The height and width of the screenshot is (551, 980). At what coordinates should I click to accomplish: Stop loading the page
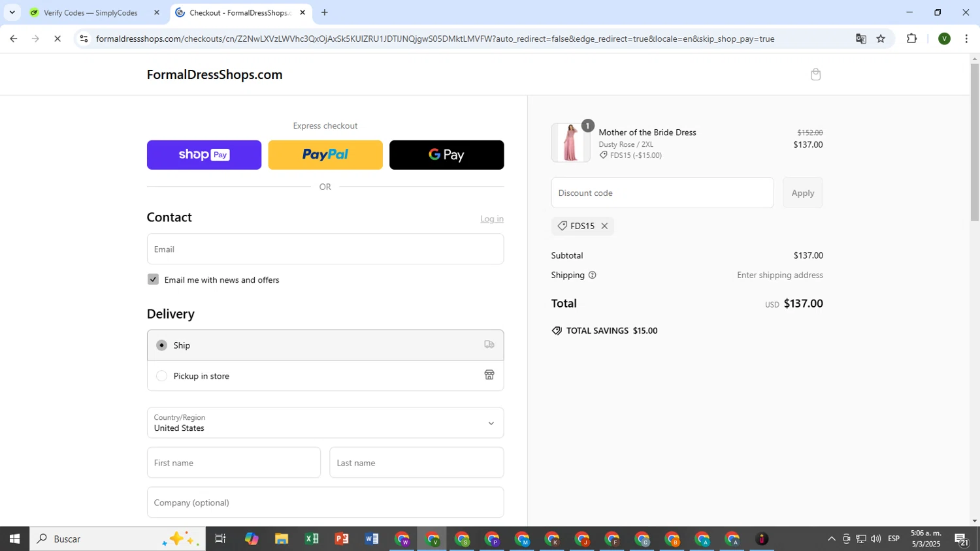point(57,39)
